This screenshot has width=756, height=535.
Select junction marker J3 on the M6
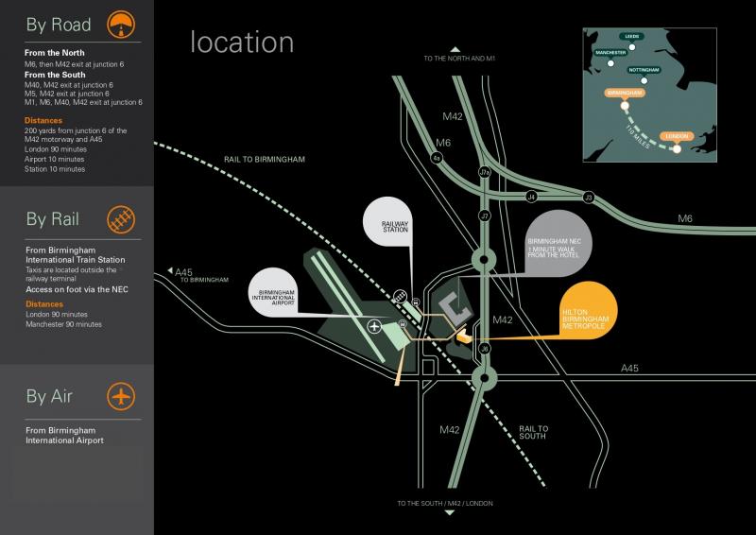click(588, 197)
